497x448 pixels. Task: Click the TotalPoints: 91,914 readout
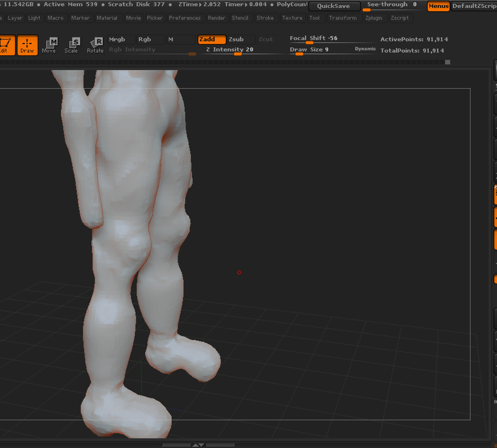tap(412, 51)
